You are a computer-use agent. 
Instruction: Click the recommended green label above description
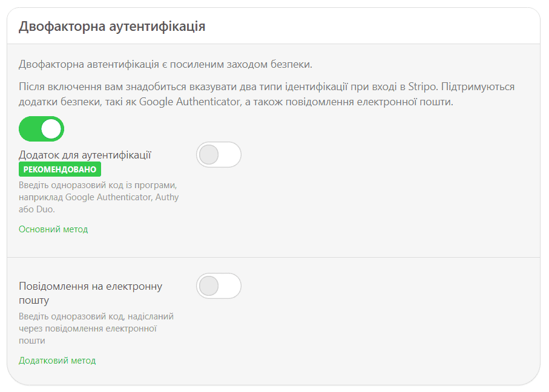click(61, 169)
